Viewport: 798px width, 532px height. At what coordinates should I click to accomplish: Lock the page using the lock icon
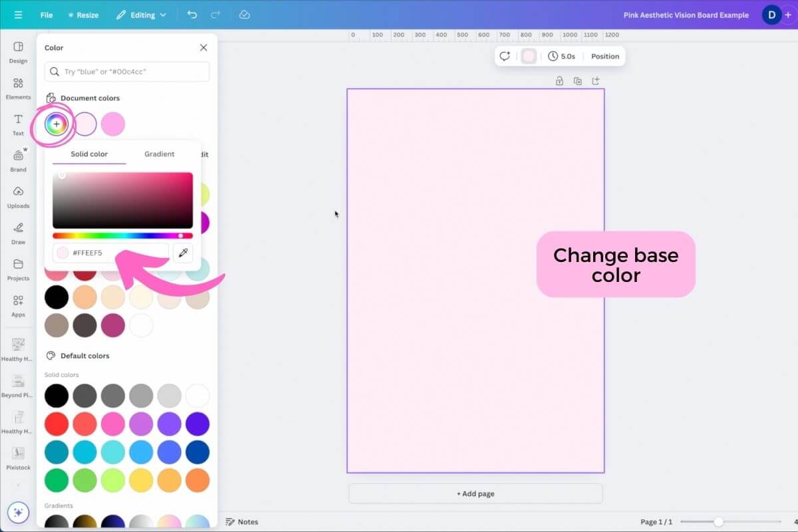pos(559,81)
